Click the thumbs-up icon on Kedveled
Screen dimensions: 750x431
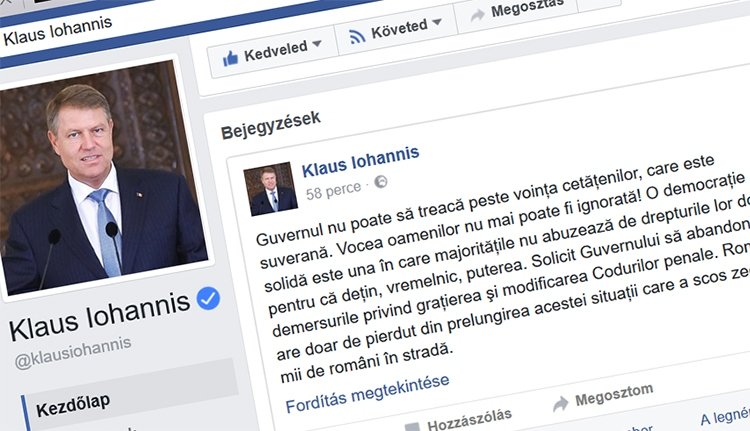(230, 58)
